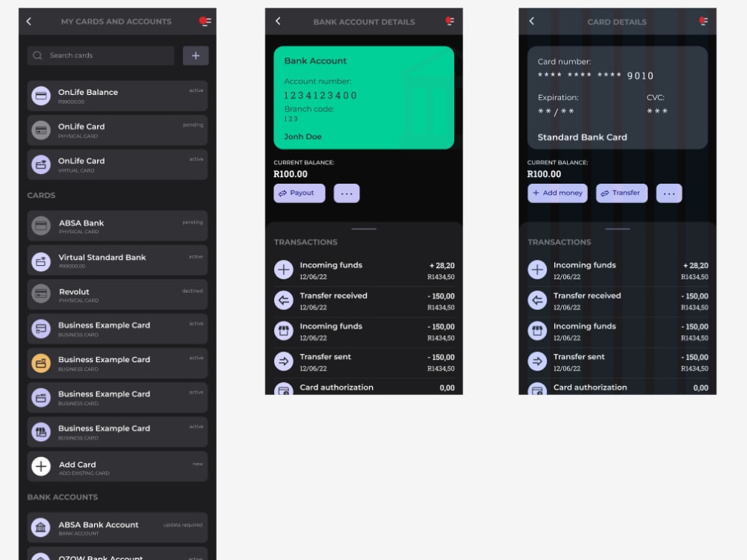Click the Transfer button
Viewport: 747px width, 560px height.
click(622, 193)
